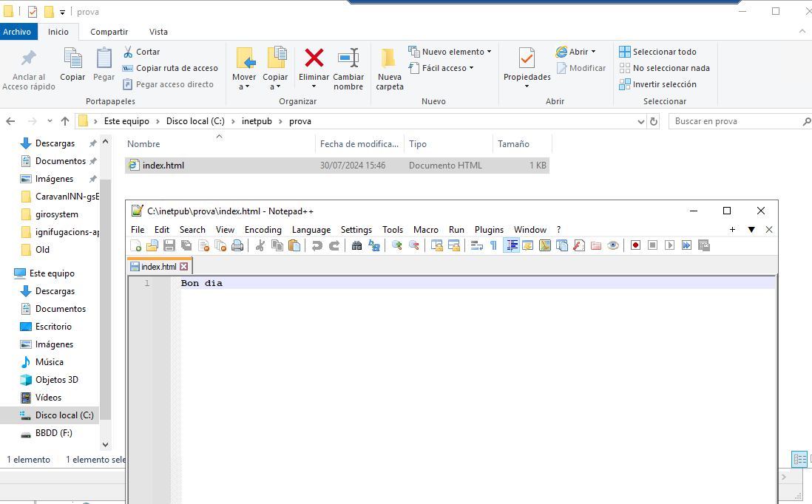Start macro recording with the red record icon
Image resolution: width=812 pixels, height=504 pixels.
click(635, 245)
